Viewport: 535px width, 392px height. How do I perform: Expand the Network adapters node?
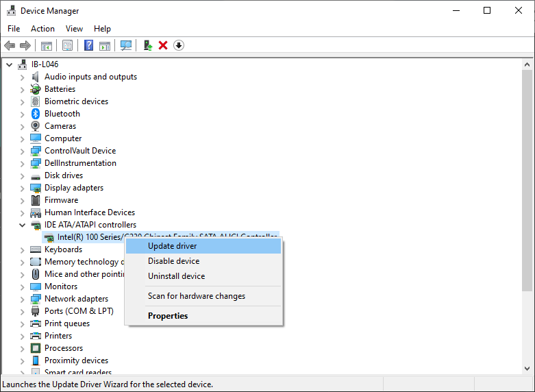point(23,299)
